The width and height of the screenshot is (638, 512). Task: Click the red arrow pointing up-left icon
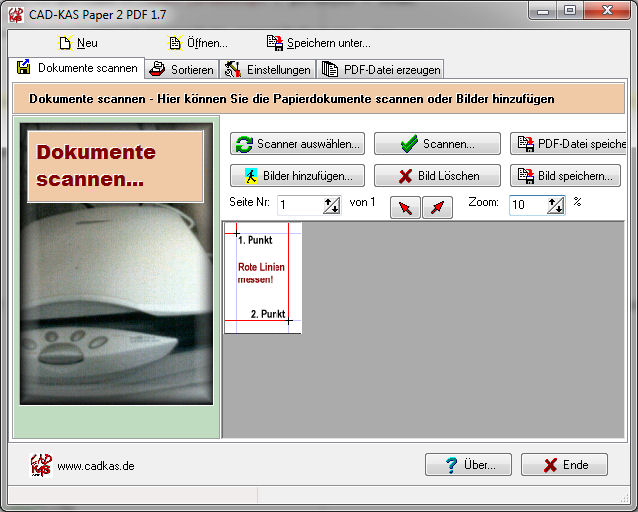405,207
